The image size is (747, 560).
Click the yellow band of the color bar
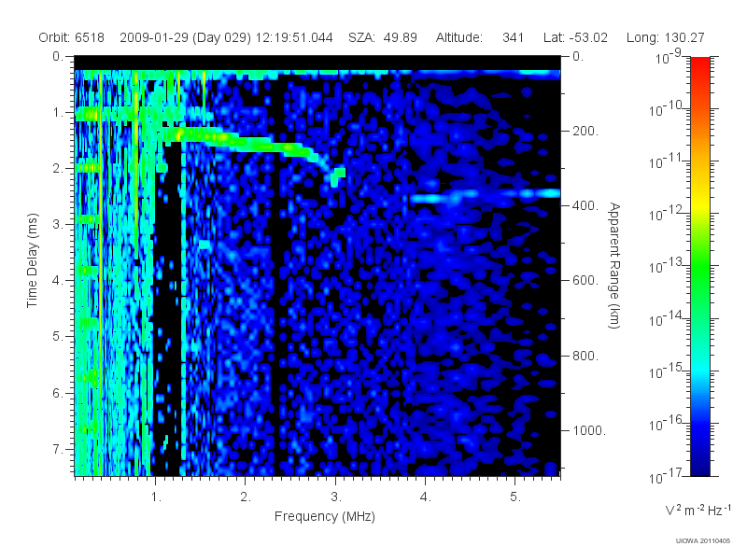point(699,204)
